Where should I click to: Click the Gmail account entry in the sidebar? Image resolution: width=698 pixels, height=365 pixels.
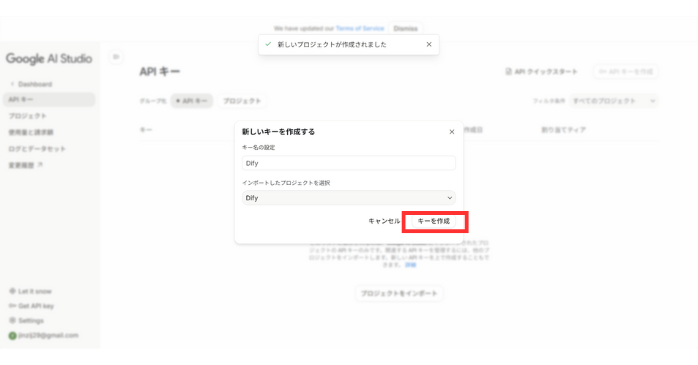[x=43, y=335]
